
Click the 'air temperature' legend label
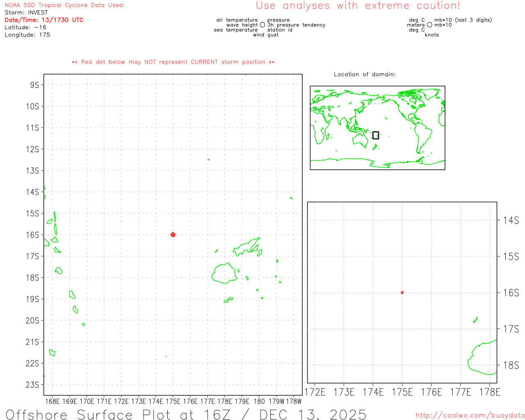pos(237,20)
